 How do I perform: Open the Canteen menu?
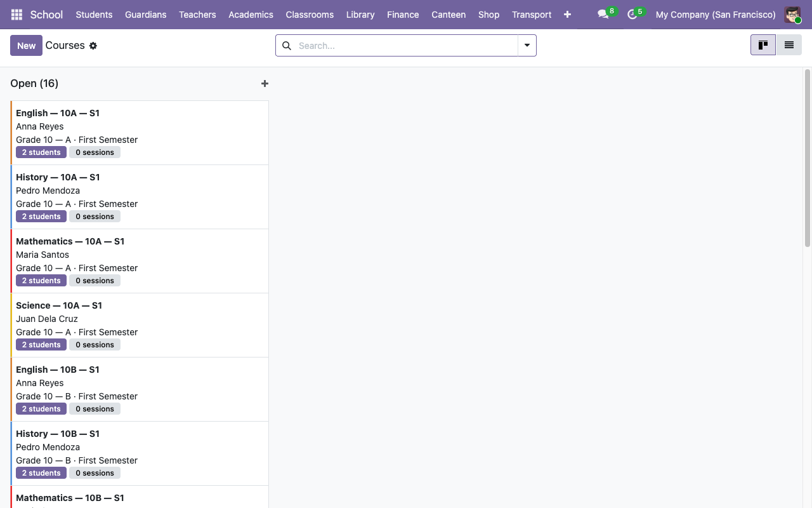click(449, 15)
